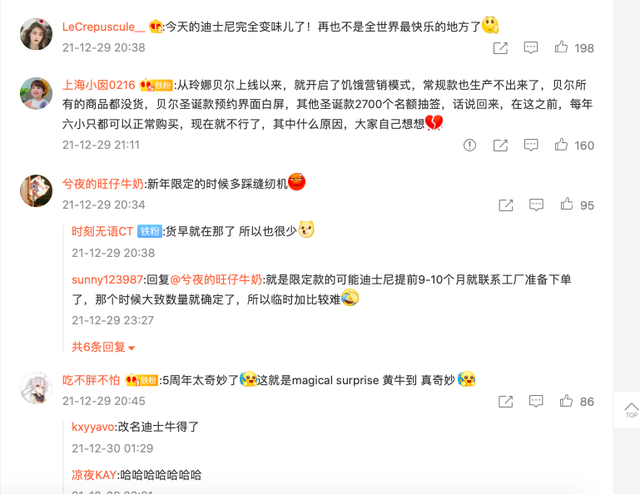Image resolution: width=640 pixels, height=494 pixels.
Task: Reply to LeCrepuscule__'s comment via speech bubble
Action: pyautogui.click(x=531, y=48)
